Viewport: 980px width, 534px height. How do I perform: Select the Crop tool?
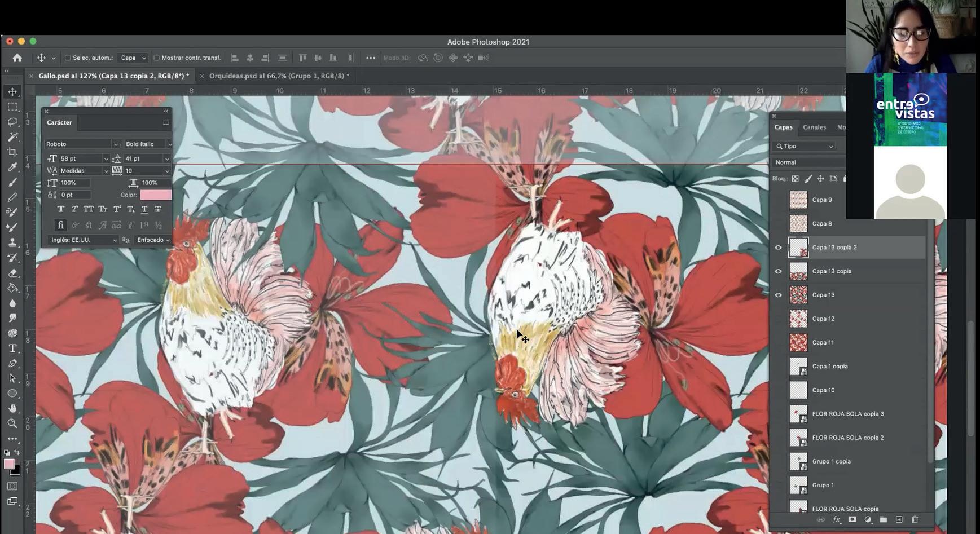(x=12, y=152)
